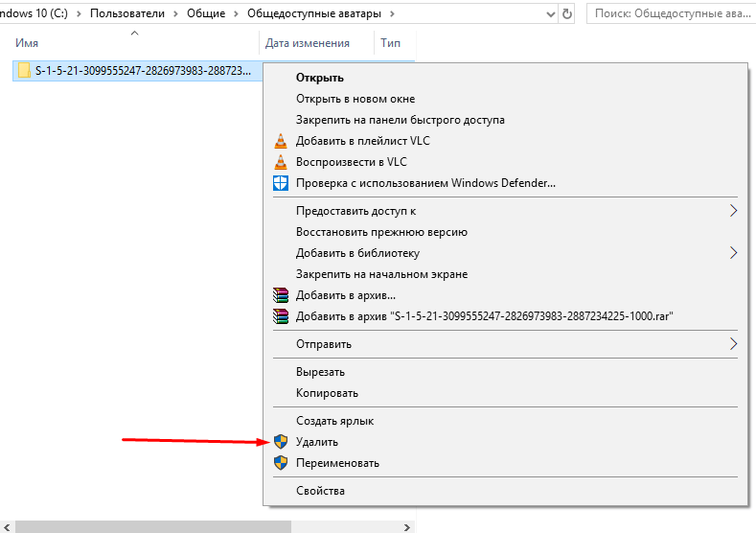Click the VLC cone icon beside 'Воспроизвести в VLC'
Image resolution: width=756 pixels, height=533 pixels.
coord(281,162)
